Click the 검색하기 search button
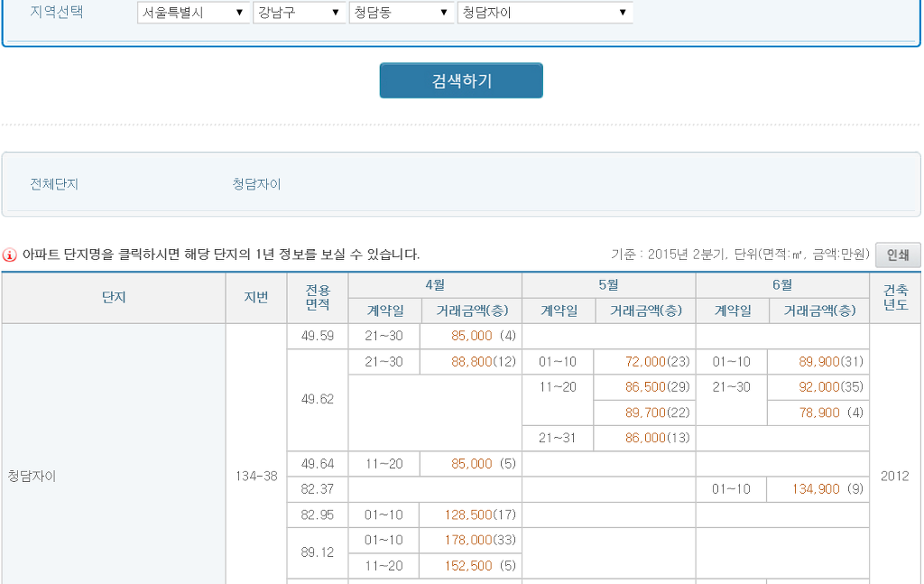The width and height of the screenshot is (924, 584). tap(461, 80)
